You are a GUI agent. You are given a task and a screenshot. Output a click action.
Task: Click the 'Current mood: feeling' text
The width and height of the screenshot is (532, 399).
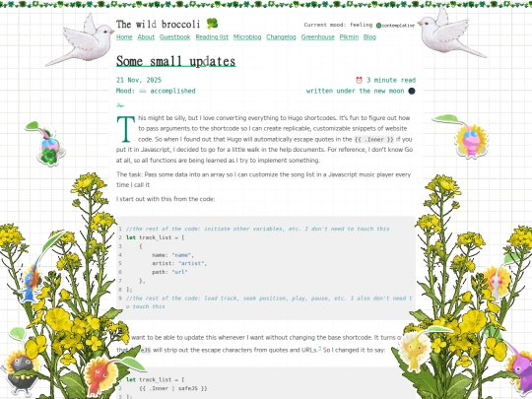pos(338,25)
